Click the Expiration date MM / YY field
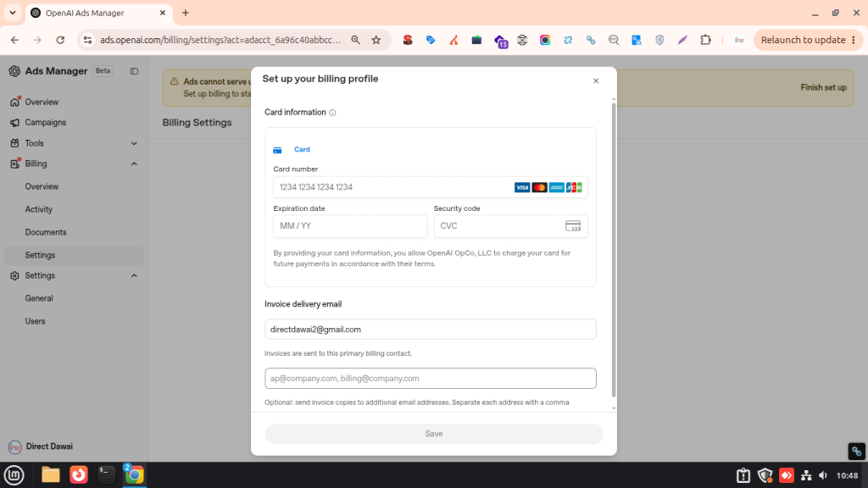 click(x=350, y=225)
